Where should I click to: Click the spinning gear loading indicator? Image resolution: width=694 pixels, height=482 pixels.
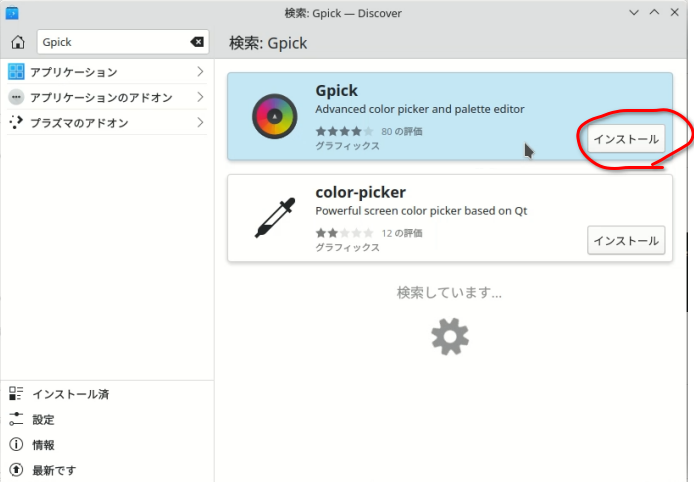point(450,336)
